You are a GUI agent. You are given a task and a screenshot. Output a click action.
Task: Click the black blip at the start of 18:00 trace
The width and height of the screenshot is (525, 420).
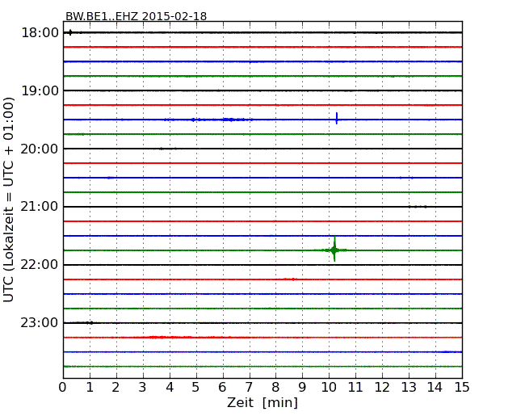[70, 32]
